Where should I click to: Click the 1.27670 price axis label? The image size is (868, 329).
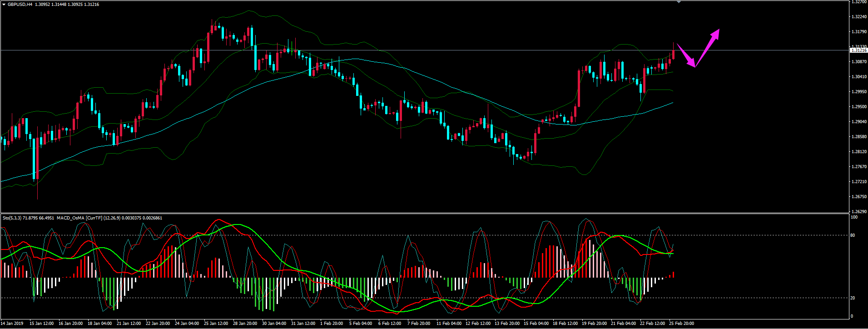pos(858,167)
